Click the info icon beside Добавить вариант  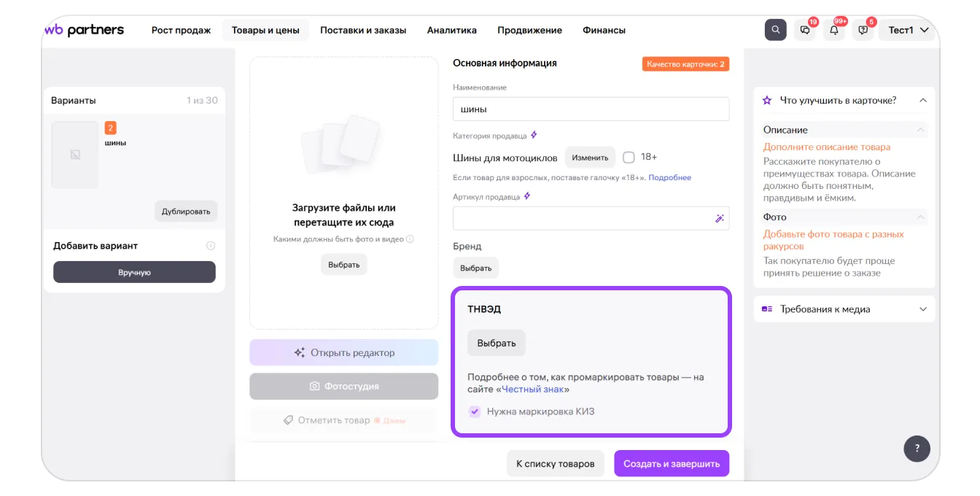click(211, 246)
